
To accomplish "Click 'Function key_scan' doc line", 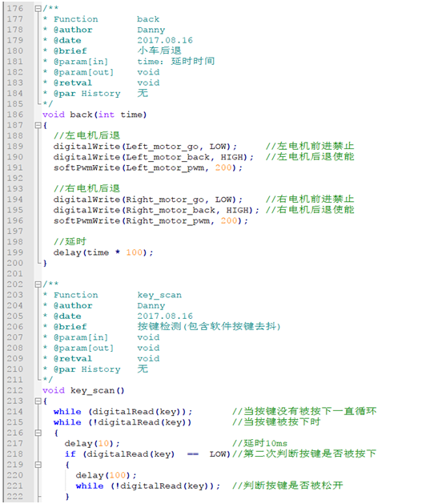I will pos(112,295).
